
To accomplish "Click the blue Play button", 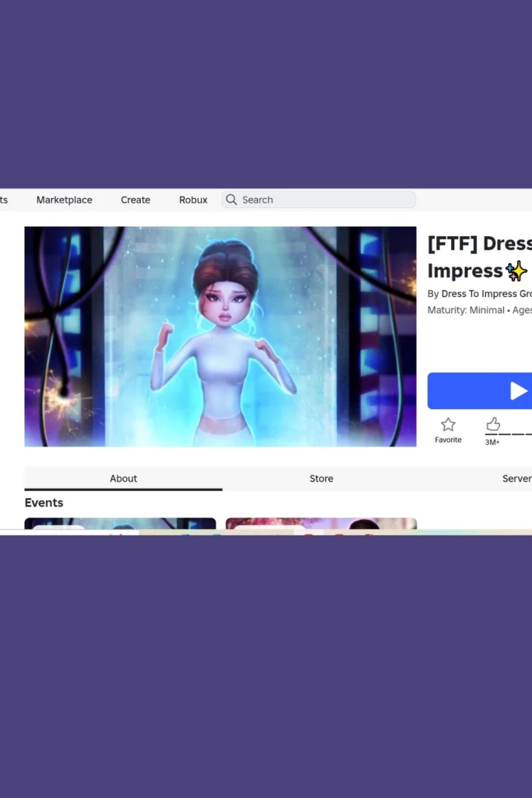I will pyautogui.click(x=480, y=391).
